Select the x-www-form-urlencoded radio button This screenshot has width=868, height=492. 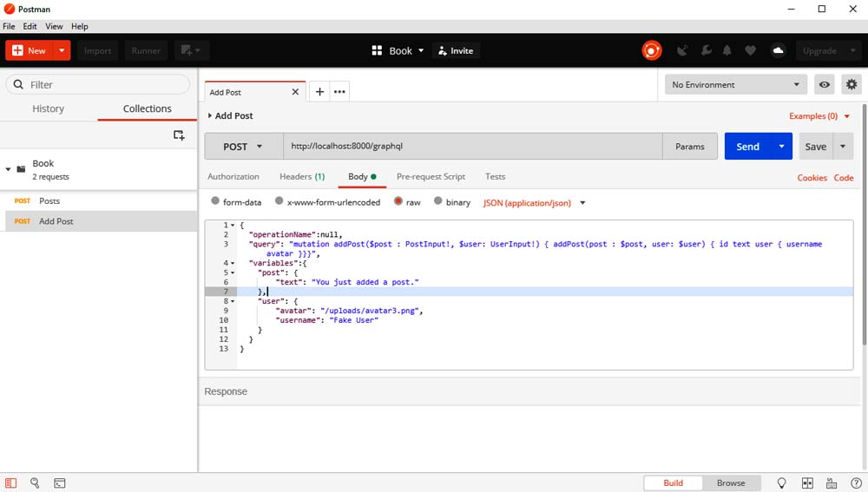coord(279,201)
